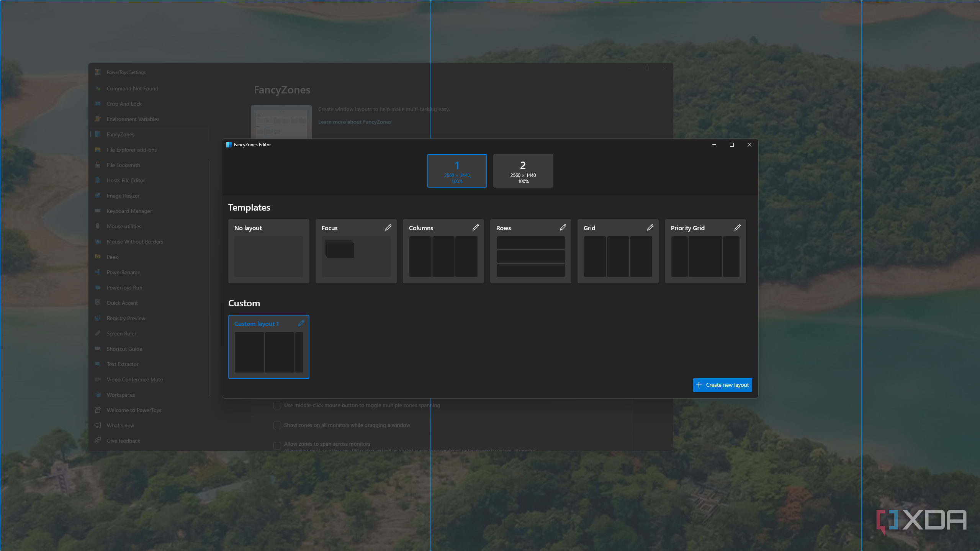Edit the Grid template with pencil icon
Viewport: 980px width, 551px height.
pyautogui.click(x=650, y=227)
